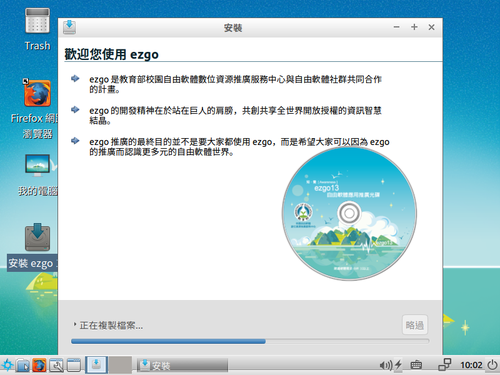500x375 pixels.
Task: Maximize the 安裝 window with plus button
Action: tap(414, 27)
